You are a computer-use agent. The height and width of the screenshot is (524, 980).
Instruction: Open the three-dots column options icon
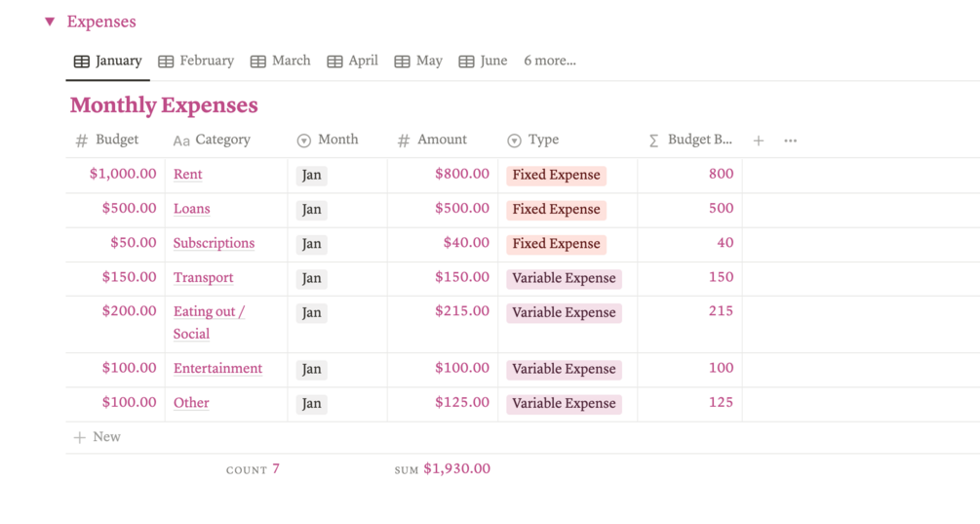pyautogui.click(x=791, y=141)
